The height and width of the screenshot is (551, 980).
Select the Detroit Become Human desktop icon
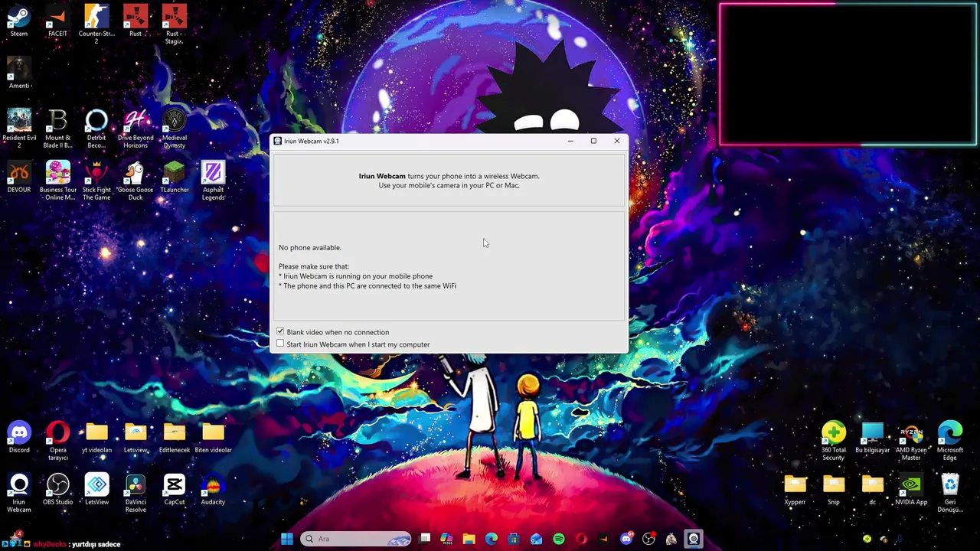pos(96,129)
